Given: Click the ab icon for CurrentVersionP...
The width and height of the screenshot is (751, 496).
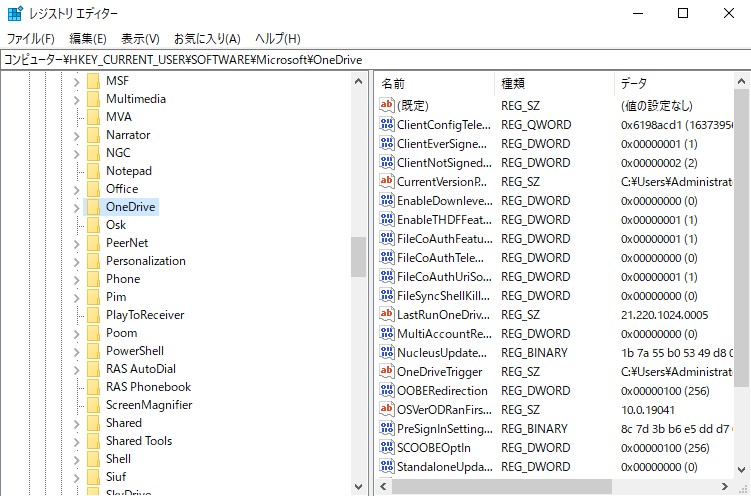Looking at the screenshot, I should [x=387, y=181].
